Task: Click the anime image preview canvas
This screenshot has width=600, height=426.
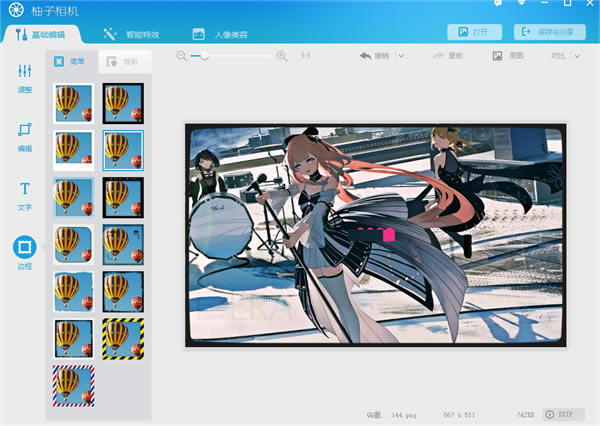Action: (x=376, y=235)
